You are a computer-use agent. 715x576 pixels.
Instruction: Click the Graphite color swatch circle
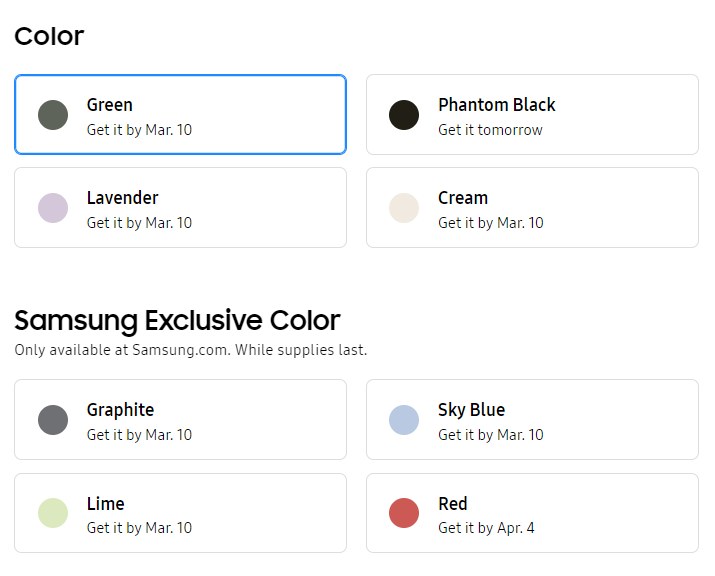point(53,420)
